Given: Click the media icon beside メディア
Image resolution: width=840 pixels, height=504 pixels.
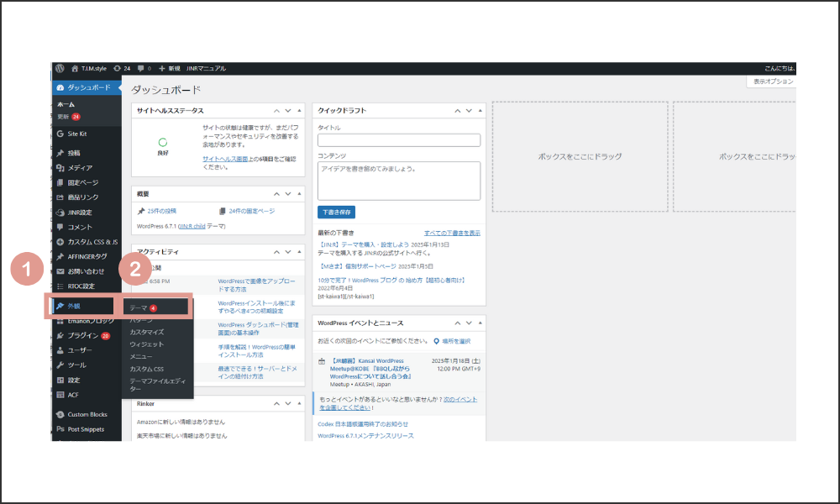Looking at the screenshot, I should [60, 168].
